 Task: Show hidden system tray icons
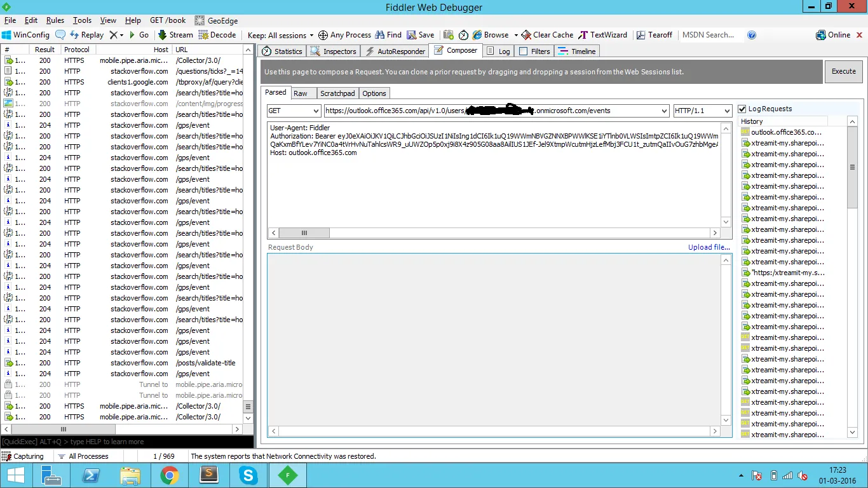click(741, 475)
